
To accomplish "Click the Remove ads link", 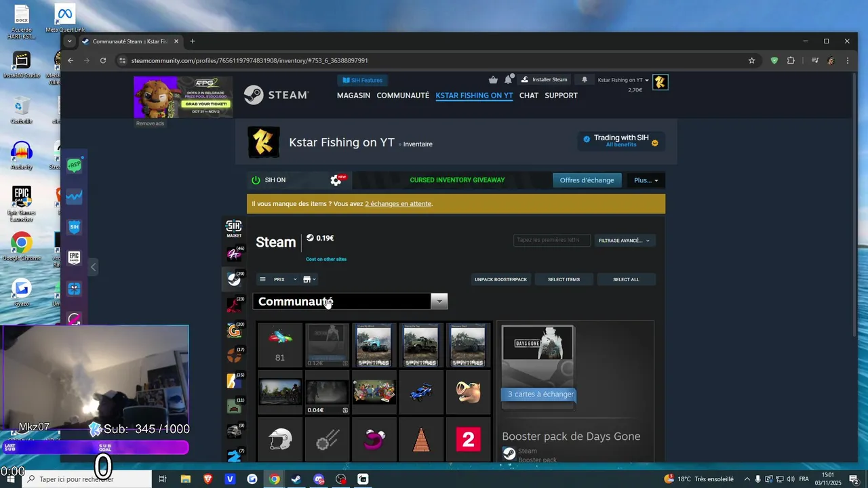I will [150, 123].
